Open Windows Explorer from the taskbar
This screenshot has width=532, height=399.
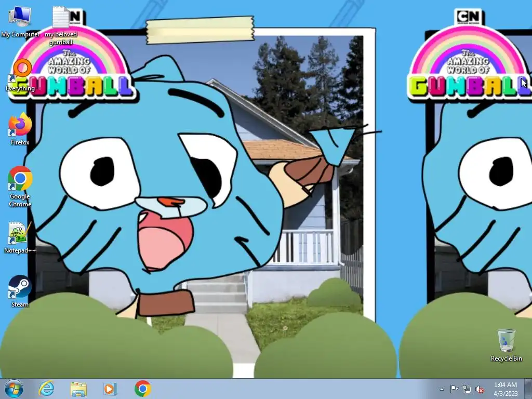pyautogui.click(x=78, y=389)
